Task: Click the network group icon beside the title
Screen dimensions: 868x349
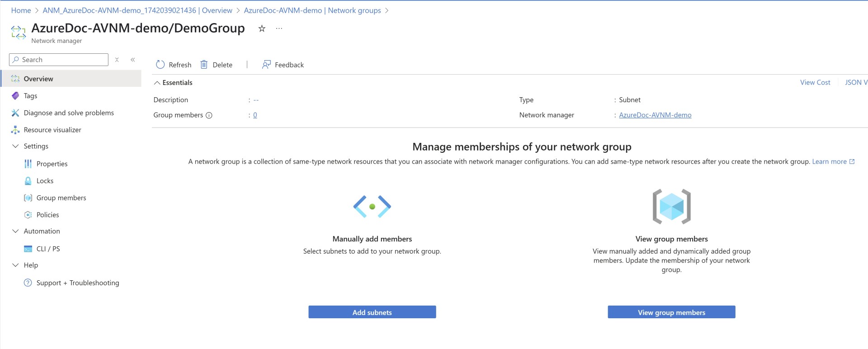Action: [x=18, y=33]
